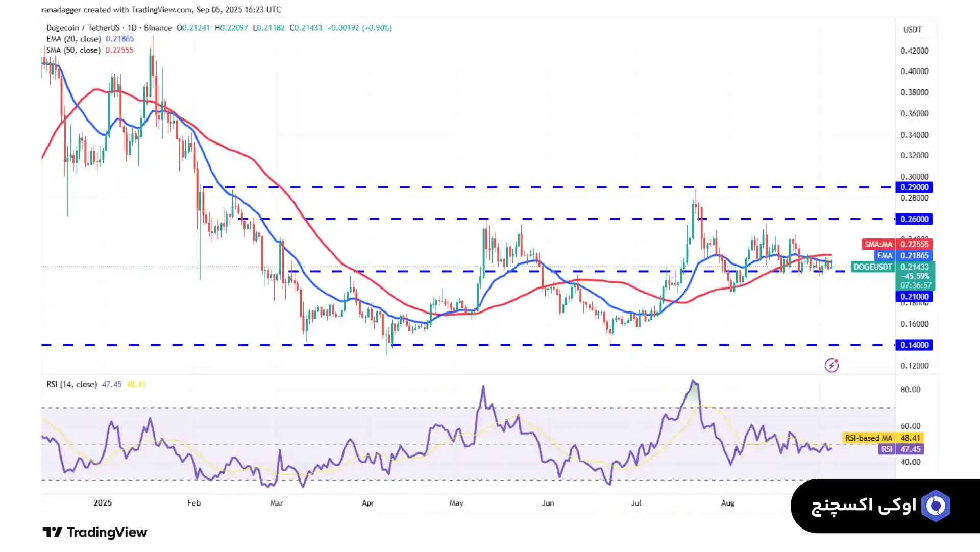Click the Jul label on time axis
980x552 pixels.
pyautogui.click(x=636, y=503)
